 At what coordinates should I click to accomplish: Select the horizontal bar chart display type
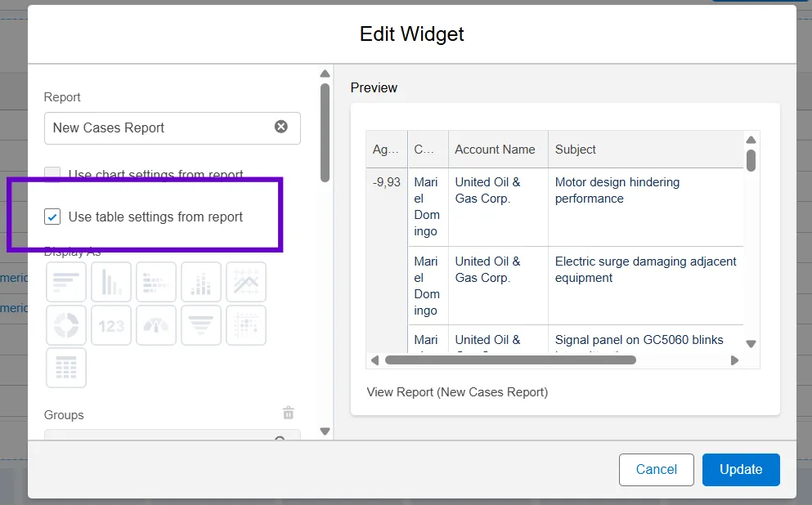click(66, 282)
